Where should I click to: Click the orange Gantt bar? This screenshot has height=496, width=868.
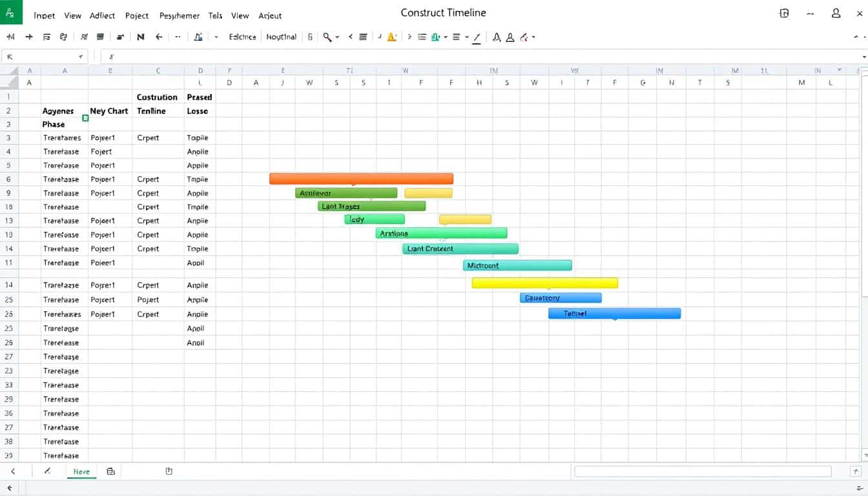point(361,179)
